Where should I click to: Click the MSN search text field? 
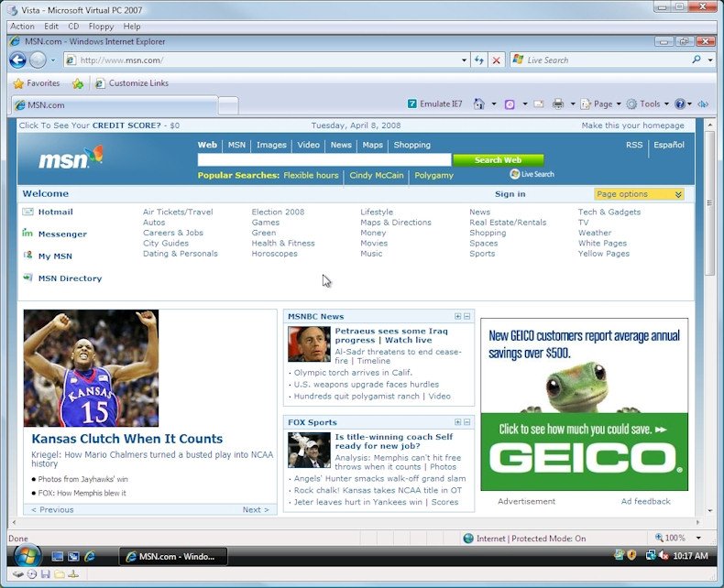324,159
